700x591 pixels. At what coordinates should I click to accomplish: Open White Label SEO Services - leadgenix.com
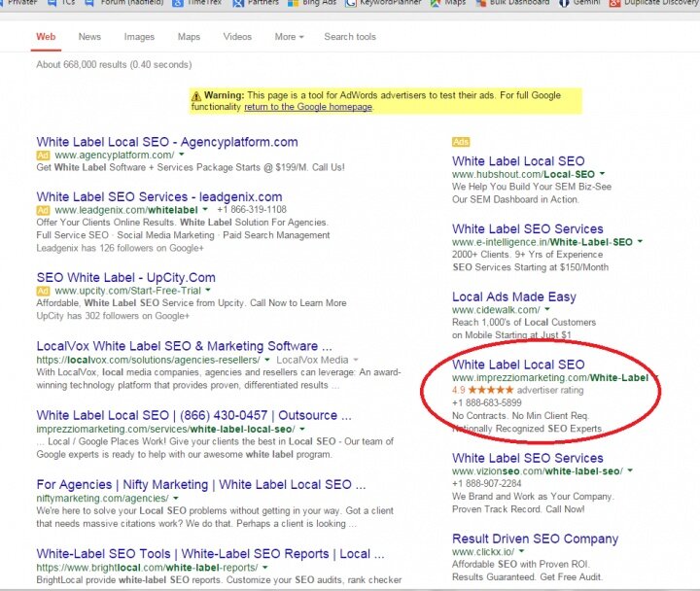click(x=159, y=197)
